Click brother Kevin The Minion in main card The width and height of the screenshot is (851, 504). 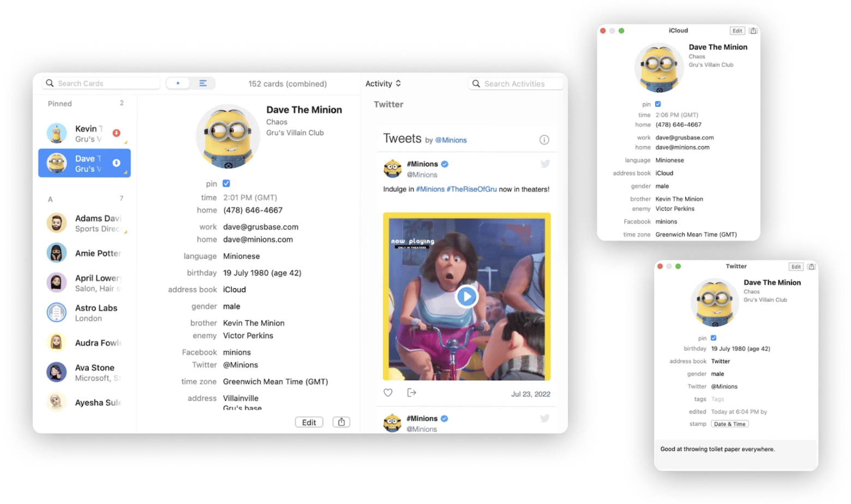click(254, 323)
